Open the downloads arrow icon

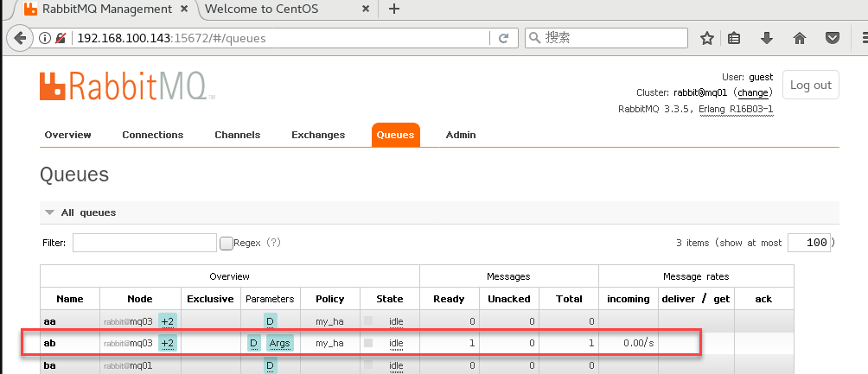coord(766,38)
